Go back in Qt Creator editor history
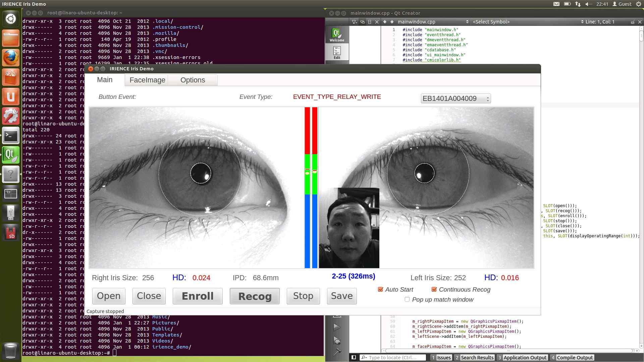Screen dimensions: 644x362 385,22
